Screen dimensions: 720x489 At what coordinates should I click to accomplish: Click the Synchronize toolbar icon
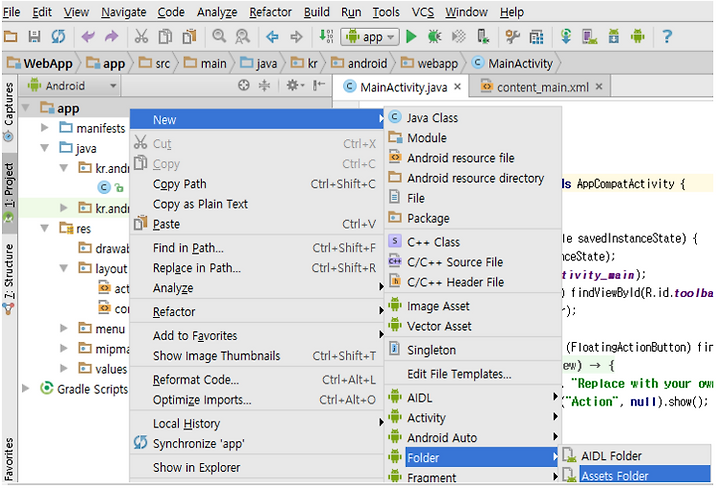pyautogui.click(x=58, y=36)
